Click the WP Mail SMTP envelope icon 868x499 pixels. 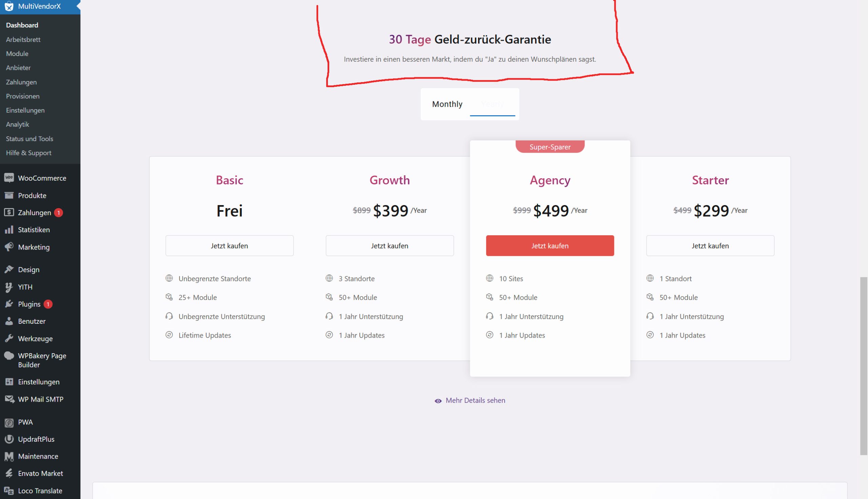coord(9,399)
